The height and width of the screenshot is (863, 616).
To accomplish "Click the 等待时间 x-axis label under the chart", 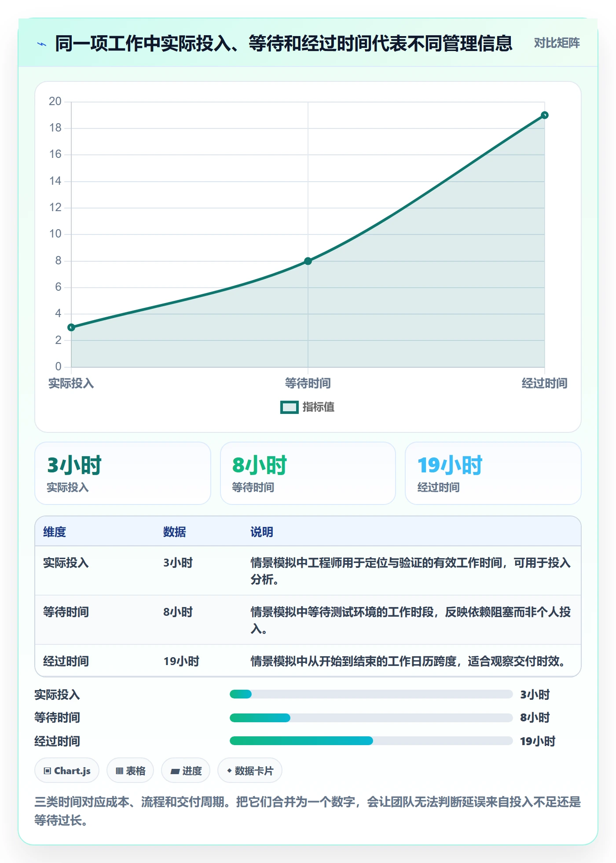I will coord(308,384).
